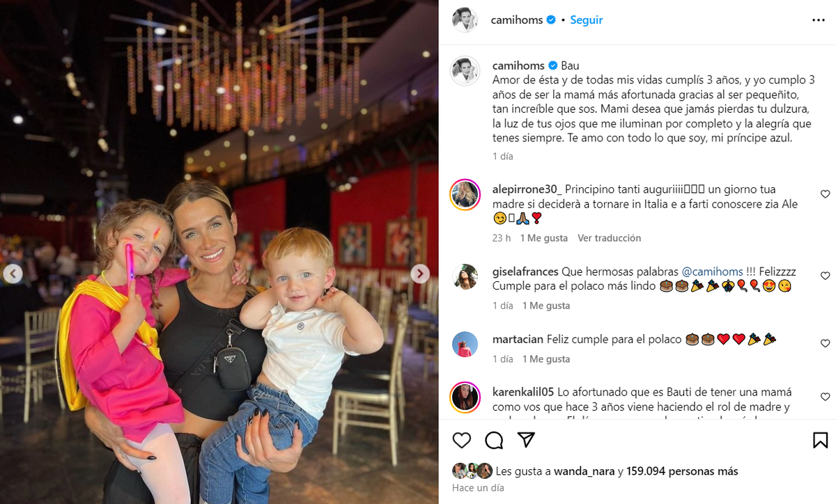Screen dimensions: 836x504
Task: View likes on alepirrone30_ comment
Action: point(546,238)
